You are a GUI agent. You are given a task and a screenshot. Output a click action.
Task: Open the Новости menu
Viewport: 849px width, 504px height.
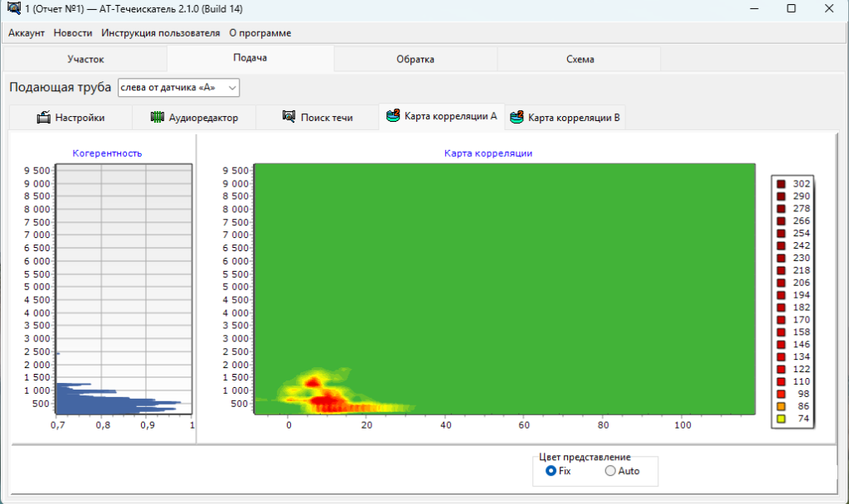(73, 33)
